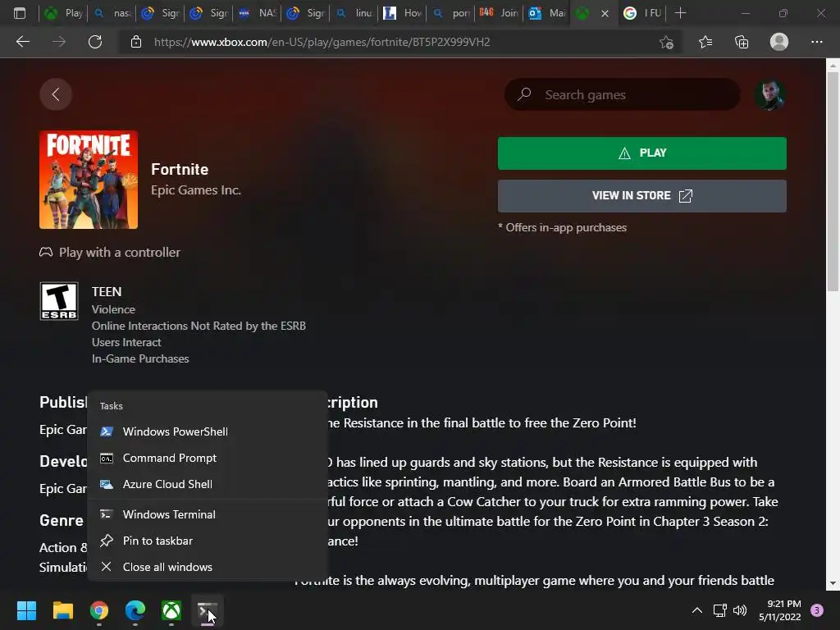Open Xbox app taskbar icon
Screen dimensions: 840x630
pos(171,610)
